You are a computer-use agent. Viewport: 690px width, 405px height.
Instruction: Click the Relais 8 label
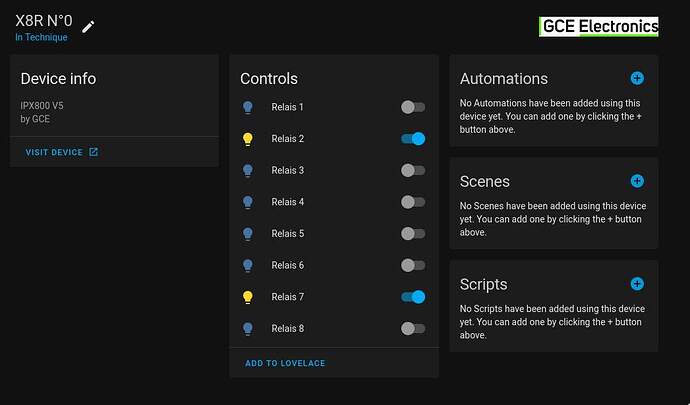coord(287,329)
